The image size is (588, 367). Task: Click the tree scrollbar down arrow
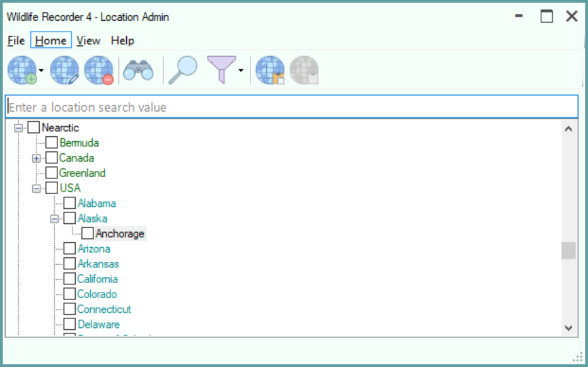568,328
